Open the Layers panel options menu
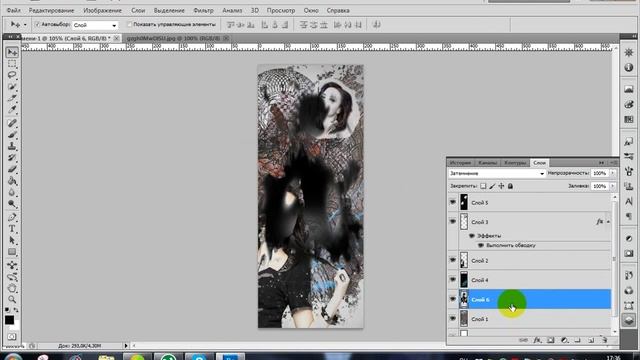This screenshot has width=640, height=360. point(614,163)
